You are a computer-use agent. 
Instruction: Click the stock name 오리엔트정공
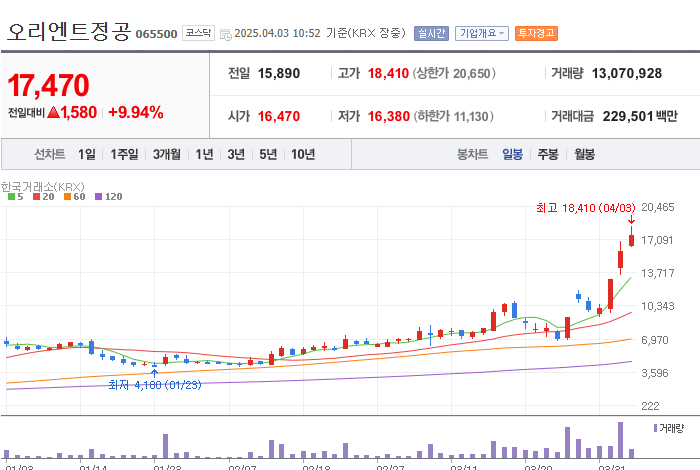coord(69,32)
